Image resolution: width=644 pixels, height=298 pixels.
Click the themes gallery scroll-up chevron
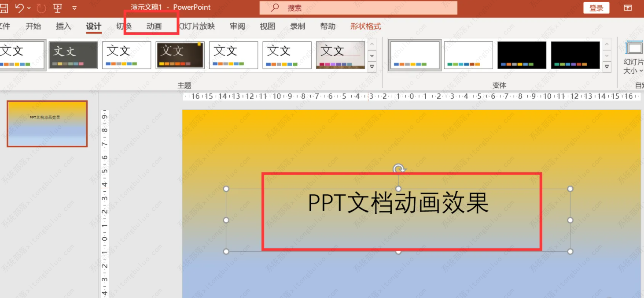click(x=372, y=44)
